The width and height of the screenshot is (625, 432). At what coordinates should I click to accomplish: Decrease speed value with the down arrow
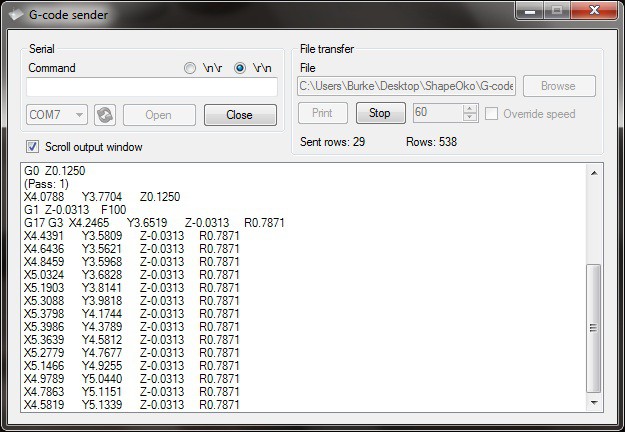point(470,117)
